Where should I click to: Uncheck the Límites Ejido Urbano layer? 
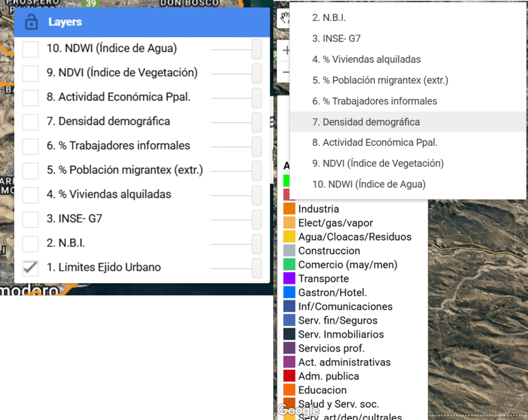(x=31, y=267)
